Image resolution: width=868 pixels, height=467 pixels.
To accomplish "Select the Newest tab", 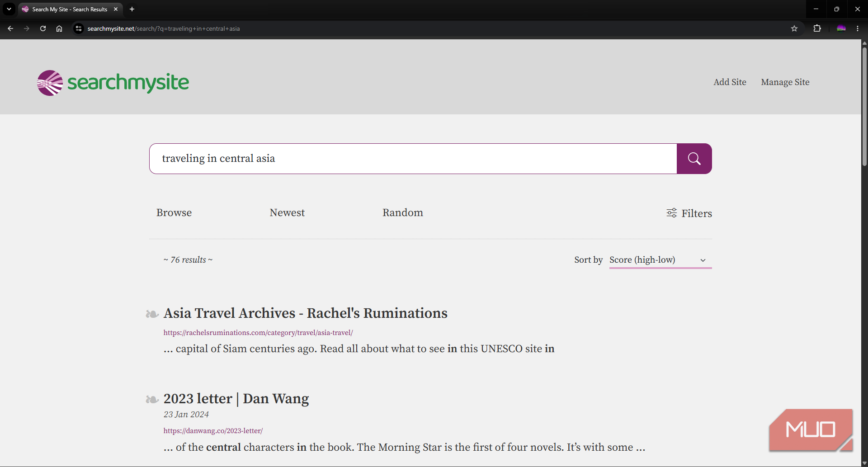I will tap(287, 212).
